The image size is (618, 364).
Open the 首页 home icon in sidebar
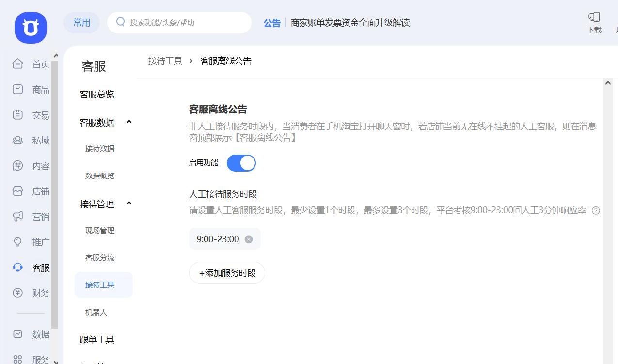[x=18, y=64]
